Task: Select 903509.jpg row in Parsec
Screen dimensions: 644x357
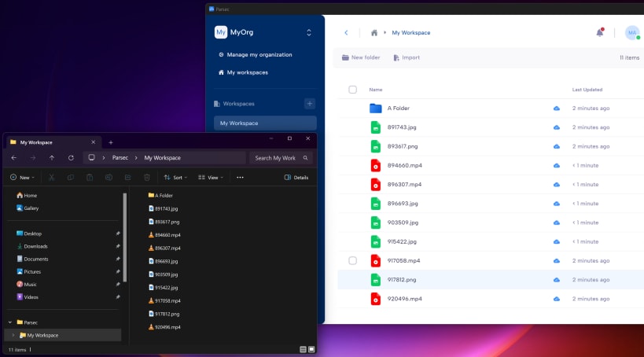Action: 491,223
